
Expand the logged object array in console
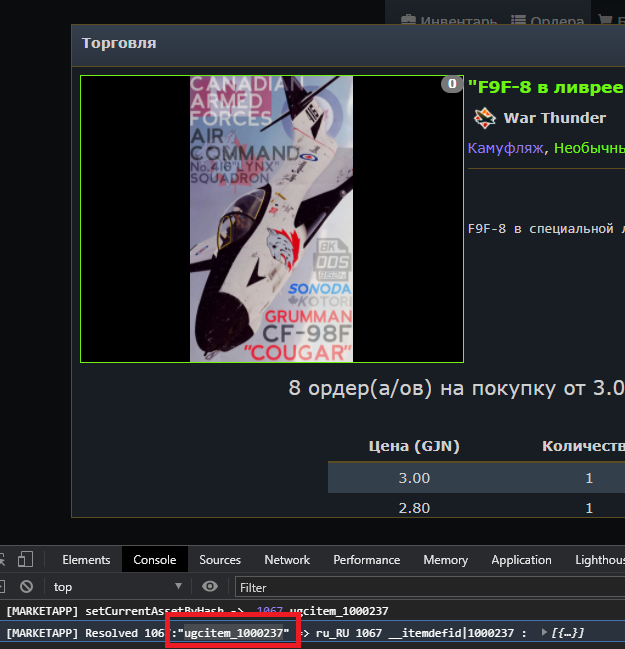(543, 633)
